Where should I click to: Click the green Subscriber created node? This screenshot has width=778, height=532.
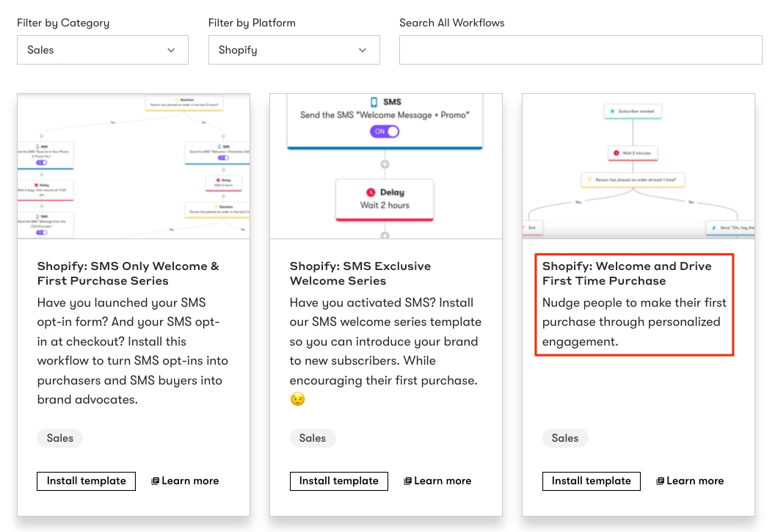[633, 112]
